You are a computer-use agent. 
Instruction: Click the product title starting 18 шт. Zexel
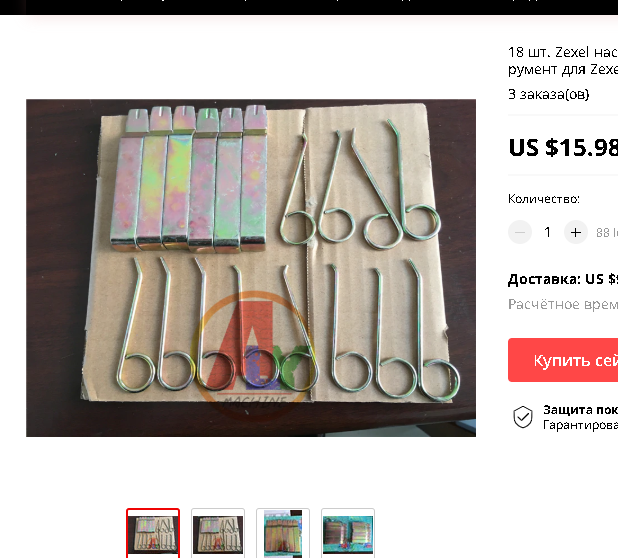coord(563,60)
